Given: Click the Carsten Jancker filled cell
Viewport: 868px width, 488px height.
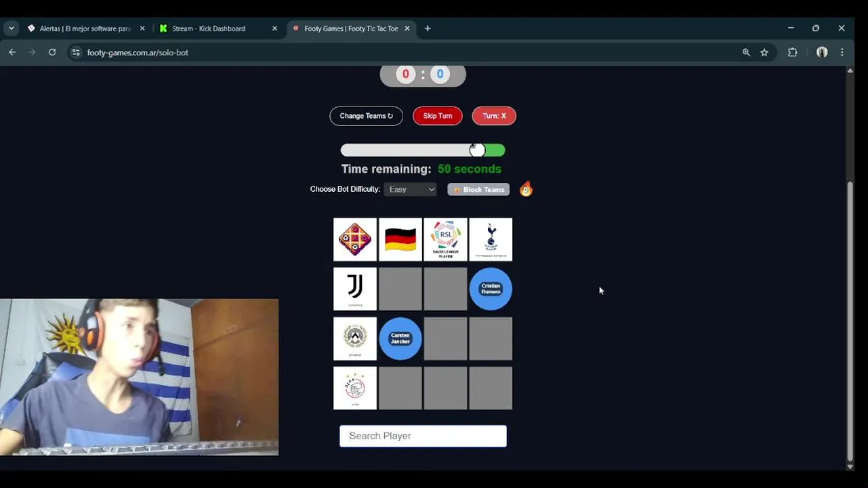Looking at the screenshot, I should click(x=400, y=338).
